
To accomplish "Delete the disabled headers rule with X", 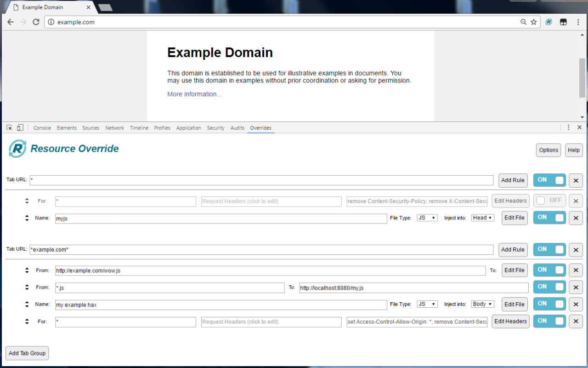I will (576, 201).
